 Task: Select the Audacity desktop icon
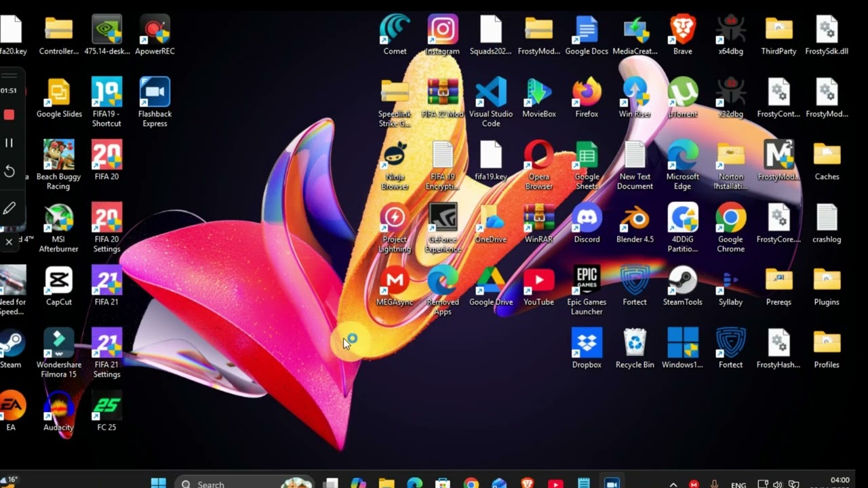pyautogui.click(x=58, y=411)
